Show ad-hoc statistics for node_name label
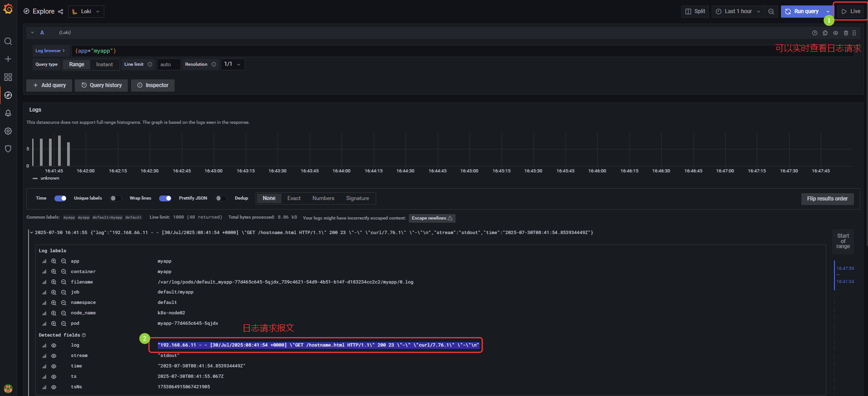The image size is (868, 396). coord(44,313)
